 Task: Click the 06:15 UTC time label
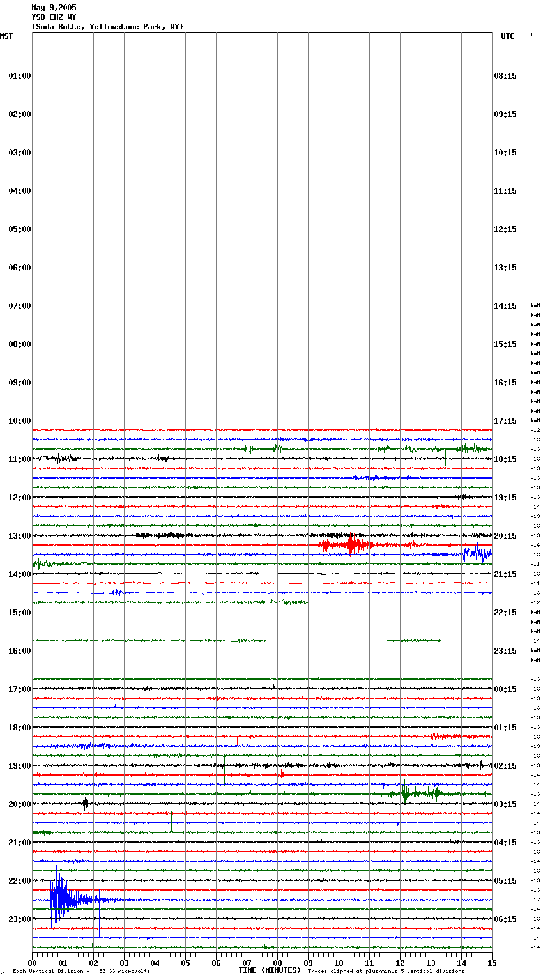point(505,919)
